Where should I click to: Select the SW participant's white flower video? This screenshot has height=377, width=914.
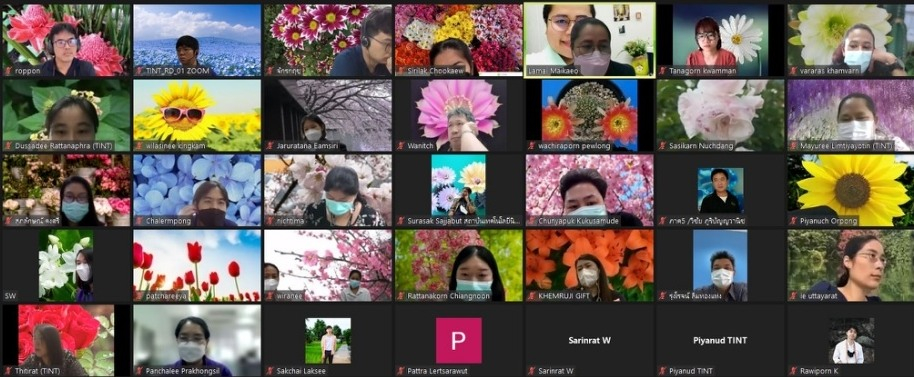click(x=66, y=265)
